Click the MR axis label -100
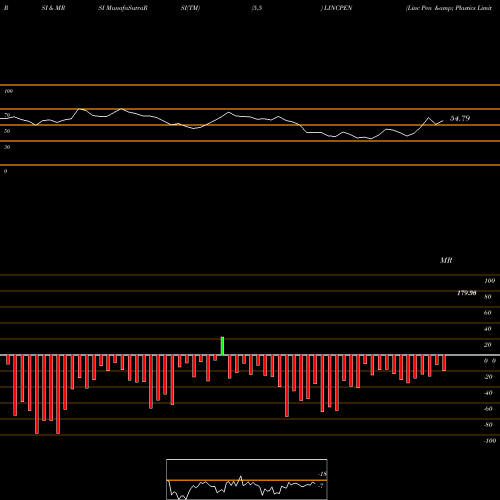The image size is (500, 500). coord(490,441)
